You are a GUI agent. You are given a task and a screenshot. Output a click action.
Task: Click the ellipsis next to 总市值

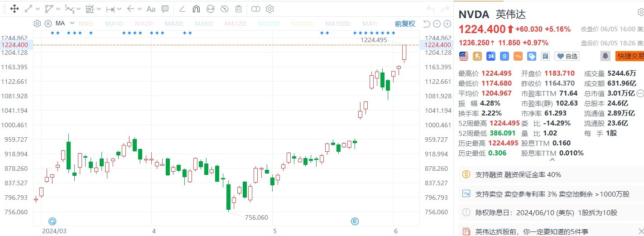point(640,94)
